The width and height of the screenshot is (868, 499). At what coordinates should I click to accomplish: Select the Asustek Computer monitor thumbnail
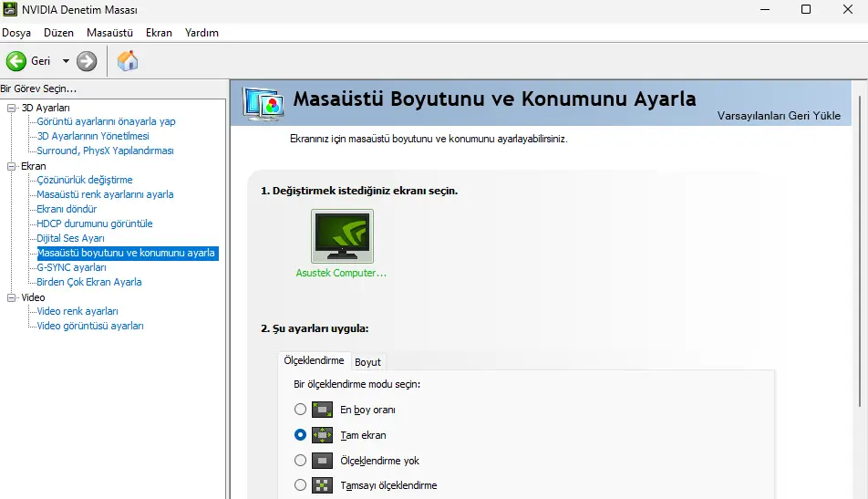(x=342, y=236)
